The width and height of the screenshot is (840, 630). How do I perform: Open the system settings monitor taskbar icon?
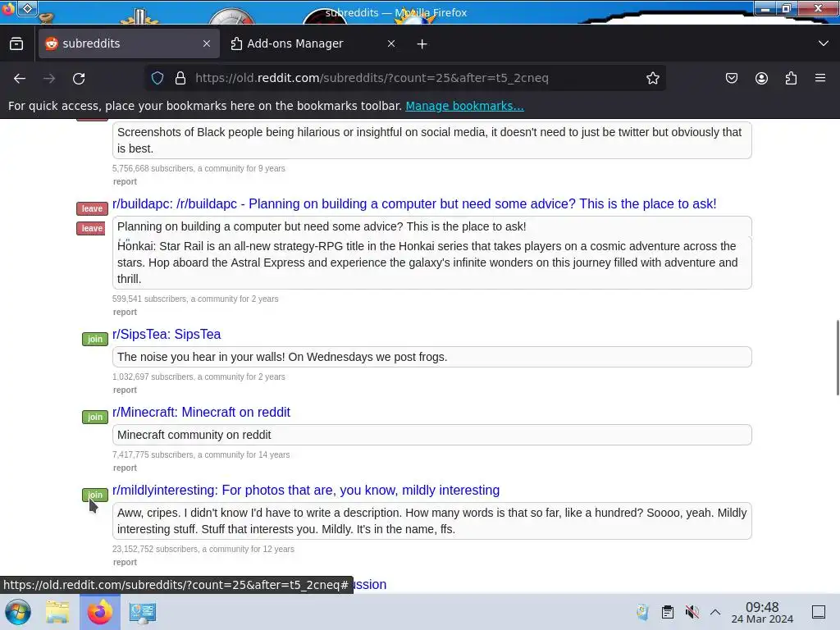pos(143,612)
